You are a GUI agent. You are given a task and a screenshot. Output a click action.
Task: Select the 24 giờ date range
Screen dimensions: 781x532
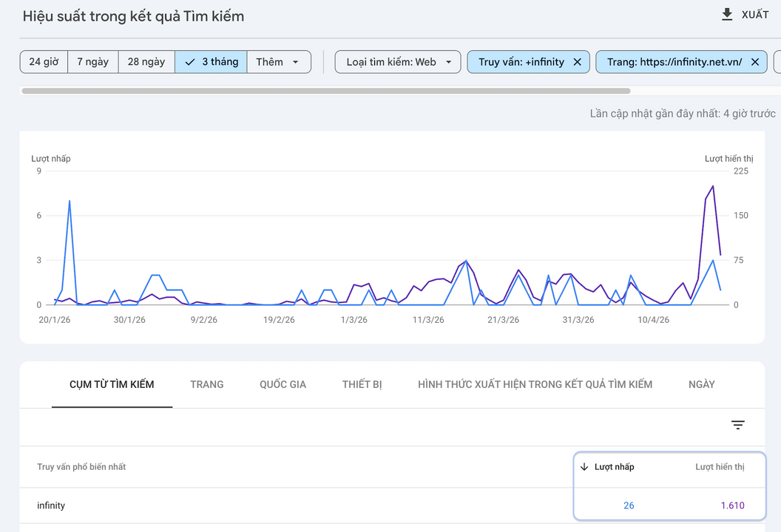pos(44,62)
